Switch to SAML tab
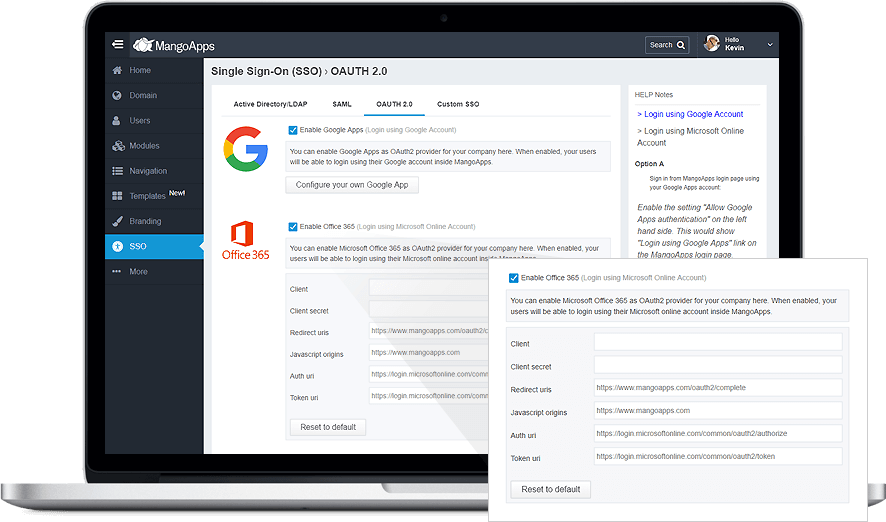Image resolution: width=886 pixels, height=522 pixels. coord(342,105)
